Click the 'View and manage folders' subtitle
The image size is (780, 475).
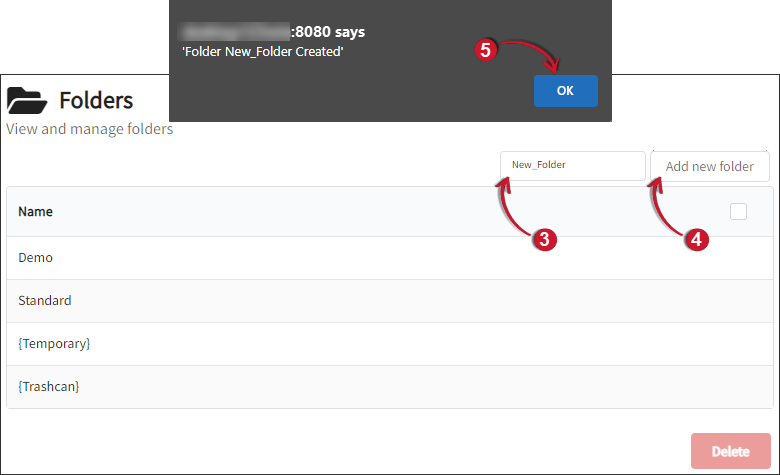90,129
